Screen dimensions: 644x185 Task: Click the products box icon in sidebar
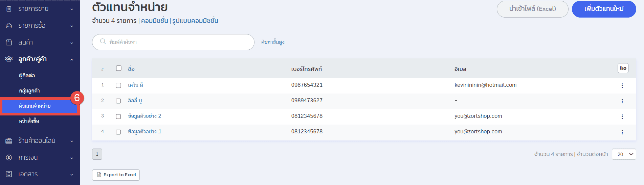click(x=9, y=43)
